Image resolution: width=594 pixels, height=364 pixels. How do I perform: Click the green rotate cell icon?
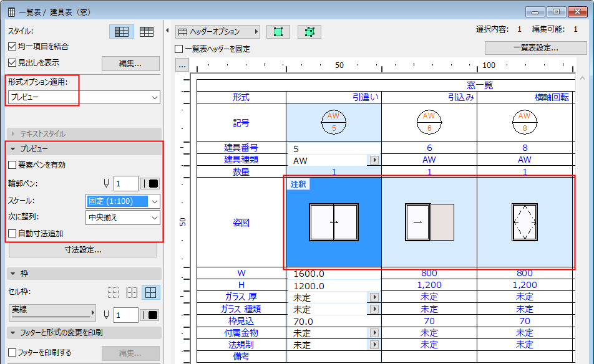(x=309, y=32)
